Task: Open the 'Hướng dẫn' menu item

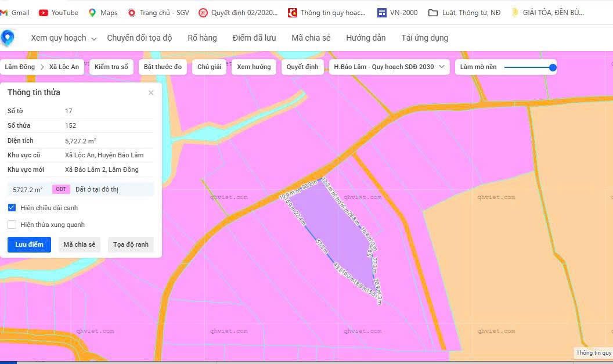Action: [x=366, y=38]
